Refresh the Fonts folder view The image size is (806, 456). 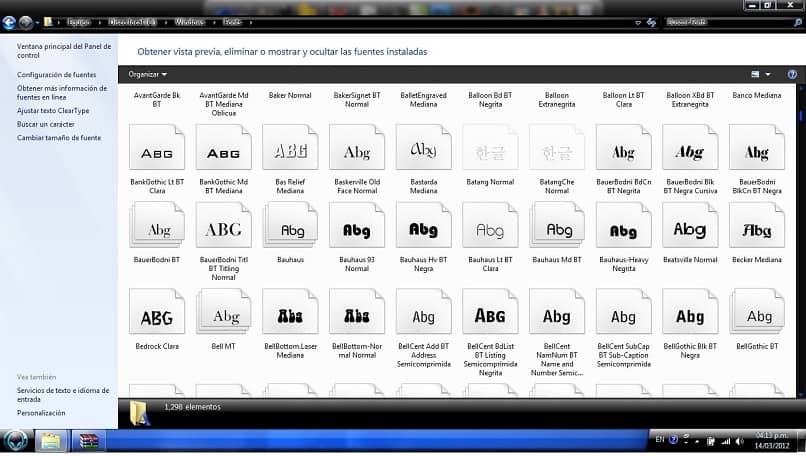pyautogui.click(x=651, y=23)
